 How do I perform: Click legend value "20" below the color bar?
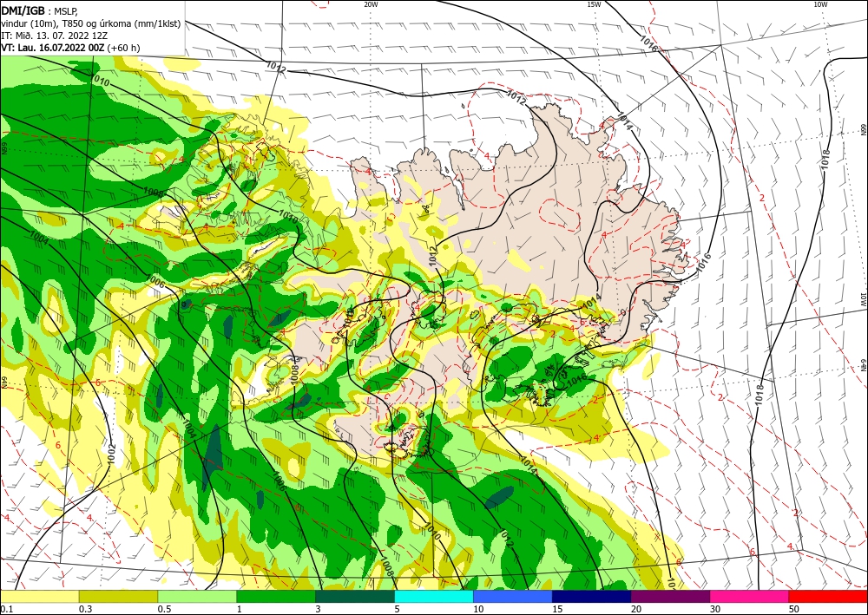[x=636, y=609]
